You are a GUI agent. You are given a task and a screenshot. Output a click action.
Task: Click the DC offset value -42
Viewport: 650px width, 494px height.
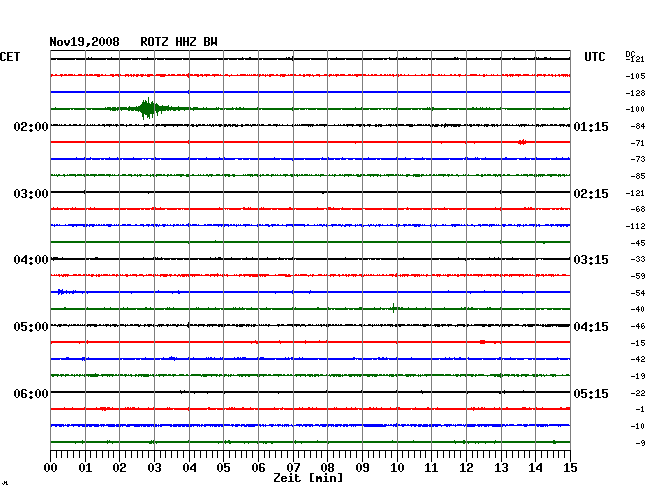638,359
